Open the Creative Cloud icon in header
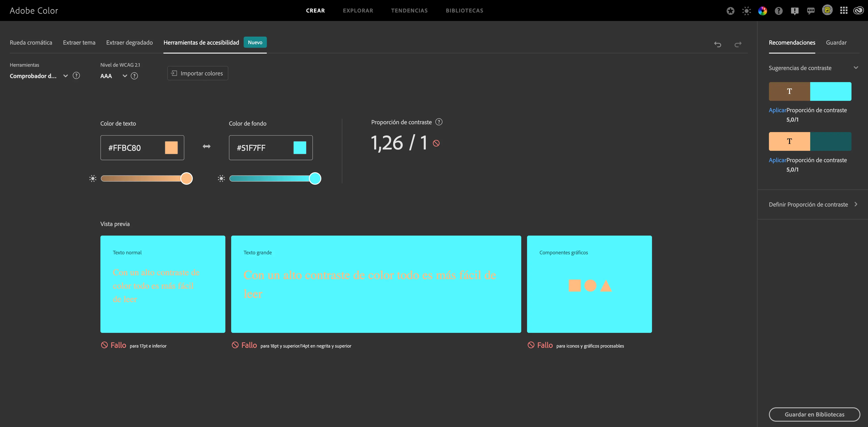Image resolution: width=868 pixels, height=427 pixels. point(858,11)
